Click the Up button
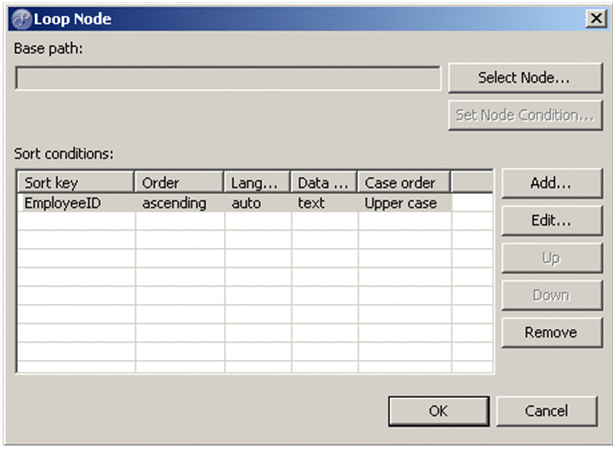 pos(552,258)
